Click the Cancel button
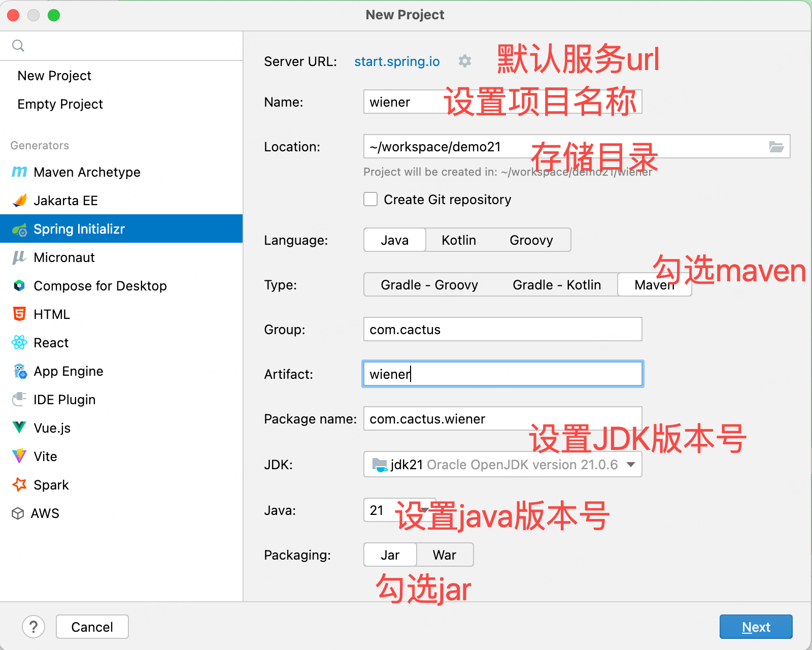812x650 pixels. 92,627
